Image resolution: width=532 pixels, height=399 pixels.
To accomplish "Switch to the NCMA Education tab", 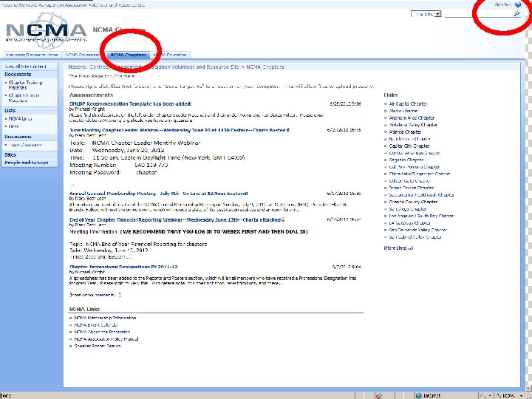I will click(x=170, y=55).
